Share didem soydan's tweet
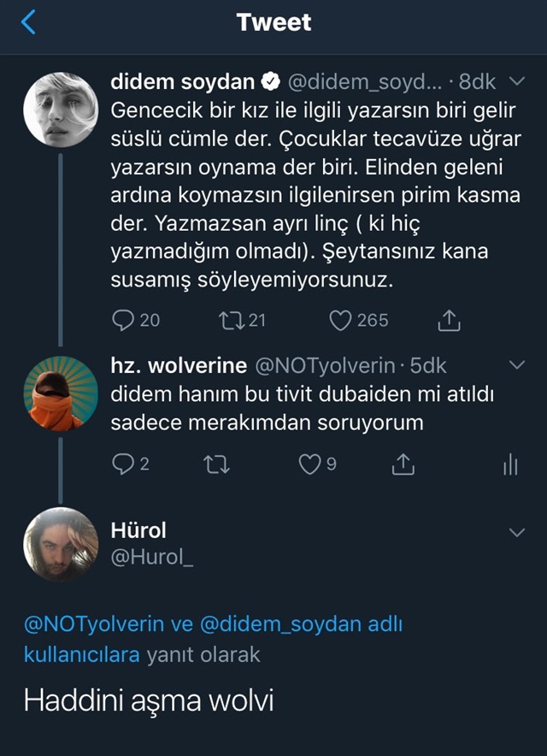 coord(449,320)
